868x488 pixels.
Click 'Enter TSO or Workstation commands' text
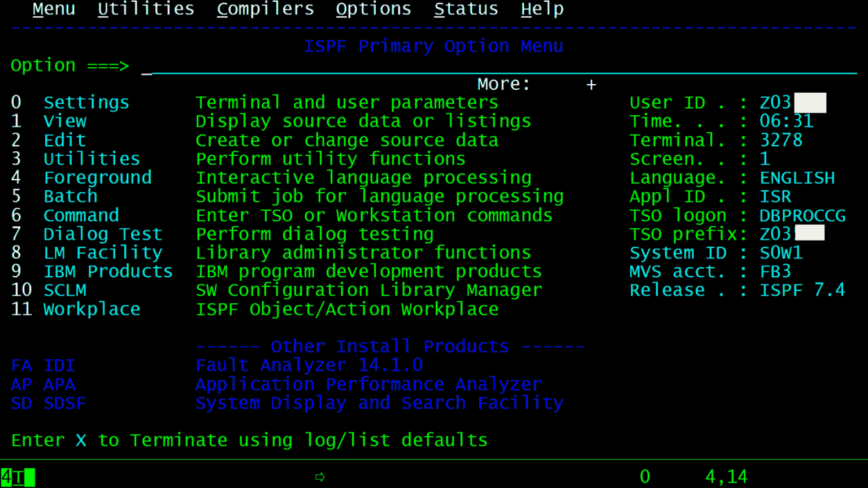tap(374, 215)
